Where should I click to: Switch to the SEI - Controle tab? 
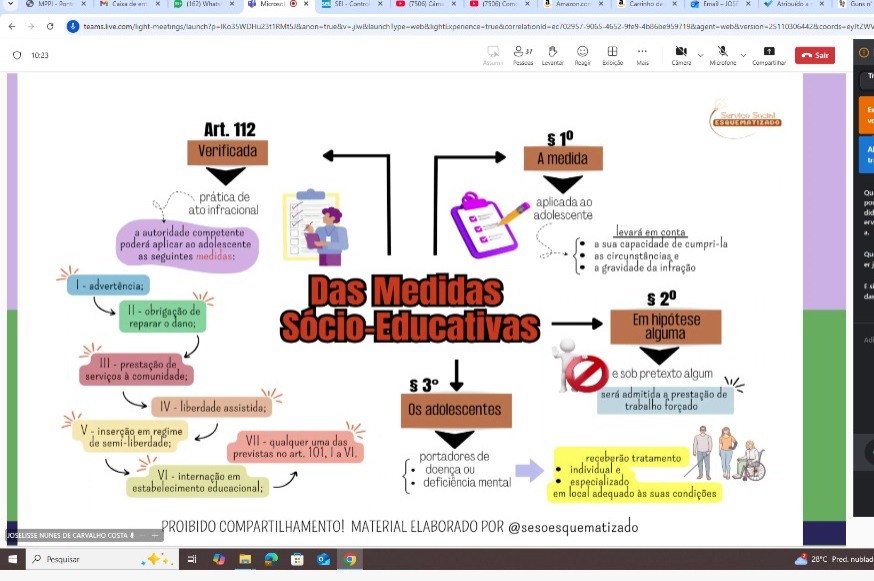coord(350,5)
